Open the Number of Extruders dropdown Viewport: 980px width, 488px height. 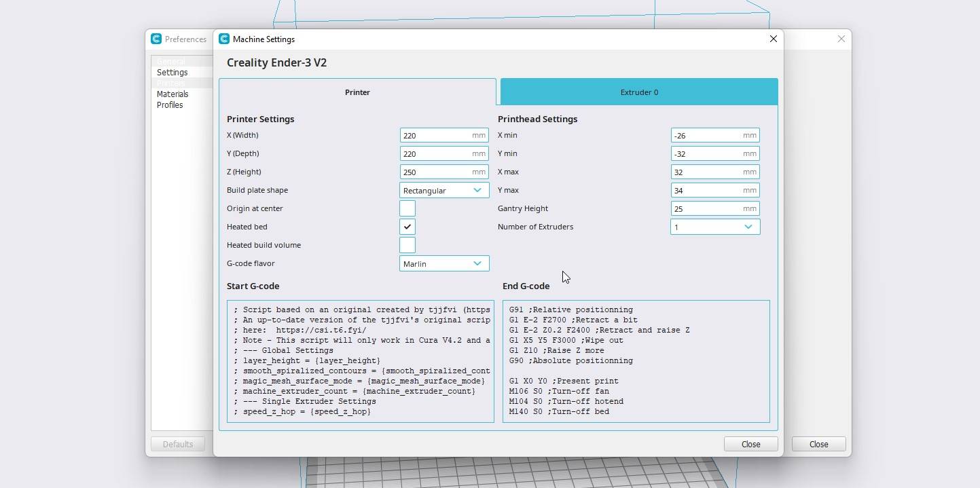(x=715, y=227)
